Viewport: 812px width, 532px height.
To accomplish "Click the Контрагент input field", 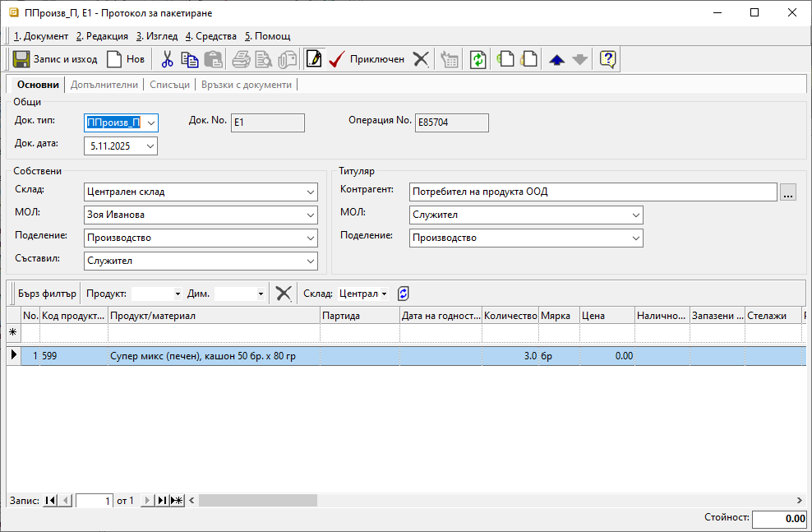I will (593, 192).
